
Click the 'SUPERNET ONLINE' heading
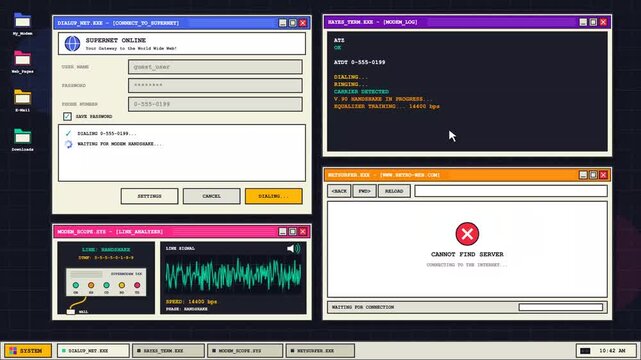click(x=116, y=40)
